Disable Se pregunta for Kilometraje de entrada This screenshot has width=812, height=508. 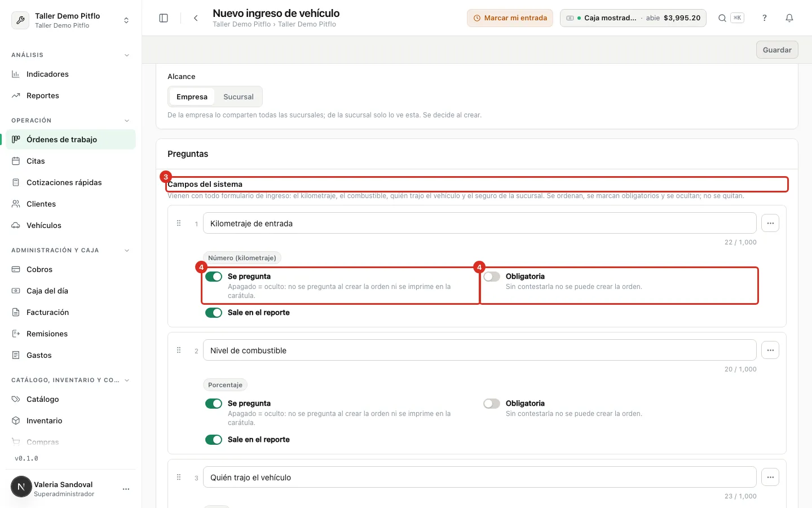pos(214,277)
